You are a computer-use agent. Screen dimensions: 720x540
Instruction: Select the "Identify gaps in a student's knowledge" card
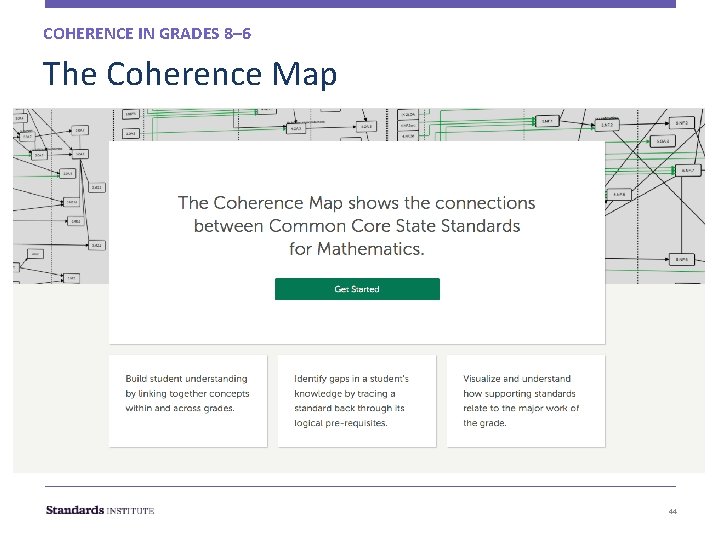(357, 400)
